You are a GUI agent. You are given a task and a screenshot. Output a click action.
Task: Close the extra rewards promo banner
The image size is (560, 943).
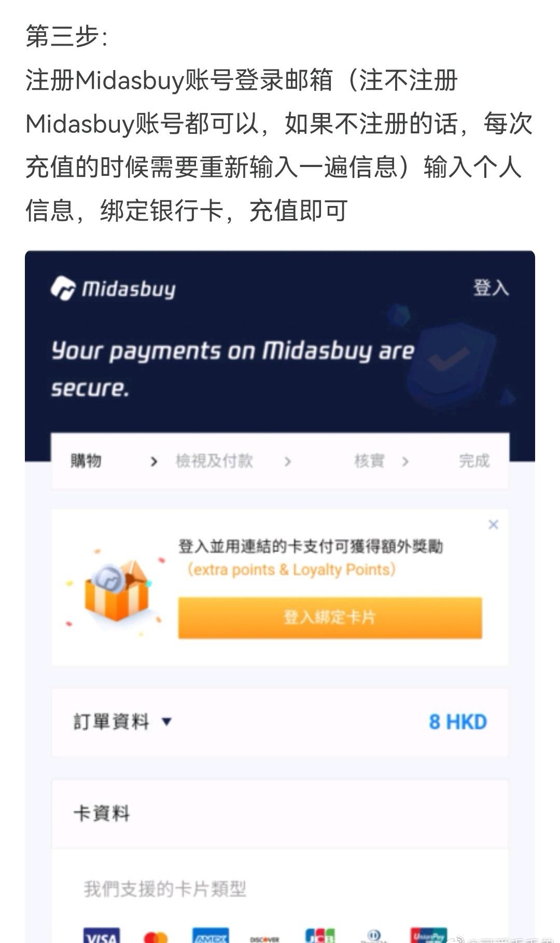coord(493,524)
